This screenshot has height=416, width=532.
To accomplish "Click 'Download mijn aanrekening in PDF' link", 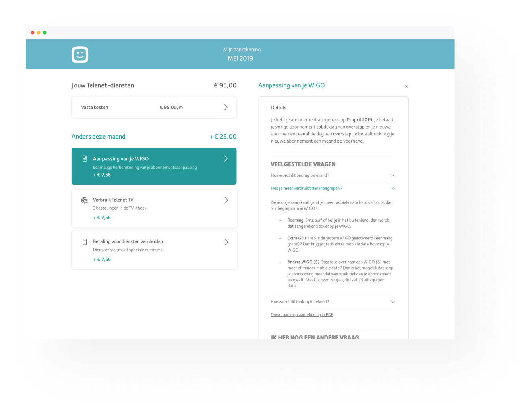I will (x=302, y=315).
